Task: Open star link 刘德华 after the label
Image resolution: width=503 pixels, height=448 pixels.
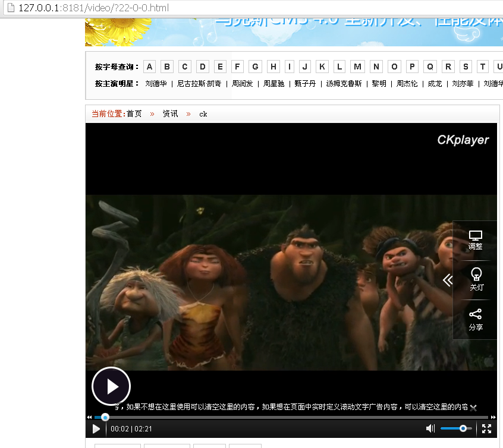Action: (156, 84)
